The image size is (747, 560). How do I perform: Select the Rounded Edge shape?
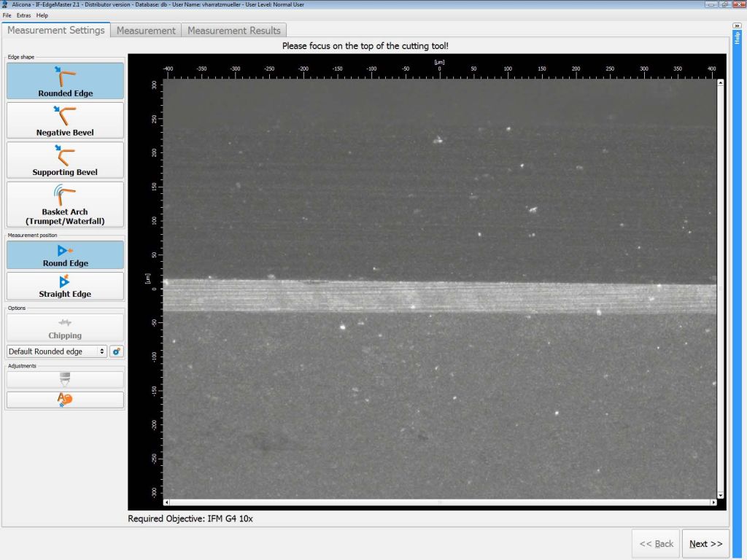point(65,81)
